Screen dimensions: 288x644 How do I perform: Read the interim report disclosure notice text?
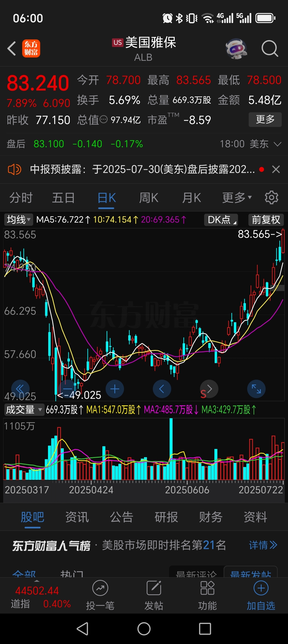[142, 169]
